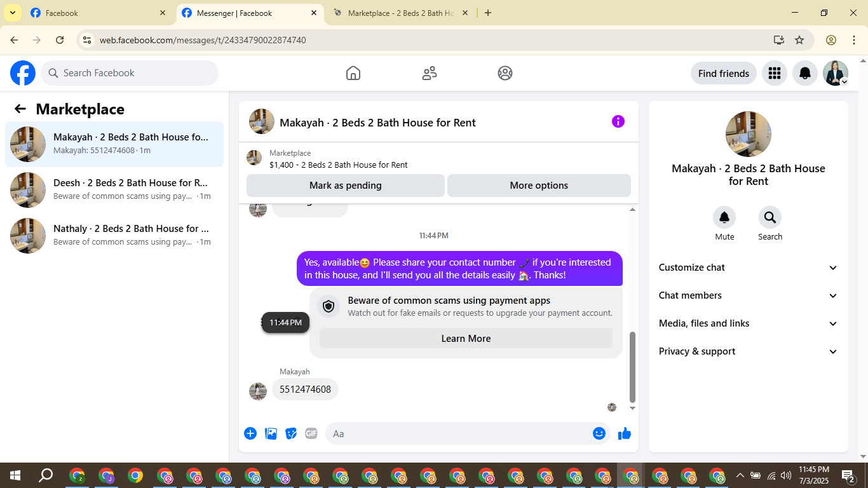Open the Action Center notifications icon

pos(848,475)
